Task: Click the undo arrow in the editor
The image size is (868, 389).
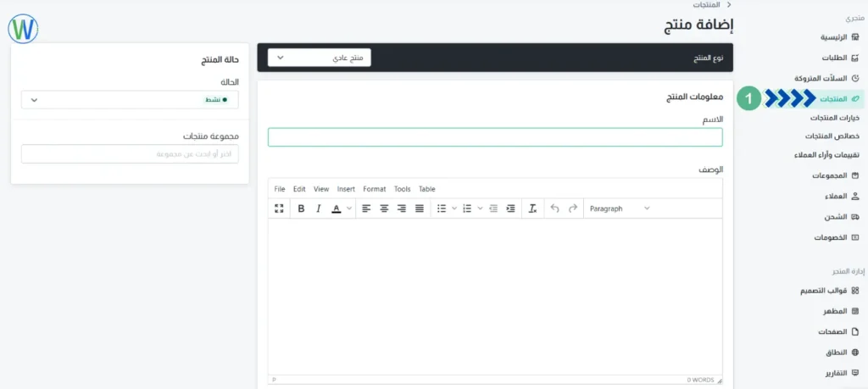Action: pyautogui.click(x=555, y=208)
